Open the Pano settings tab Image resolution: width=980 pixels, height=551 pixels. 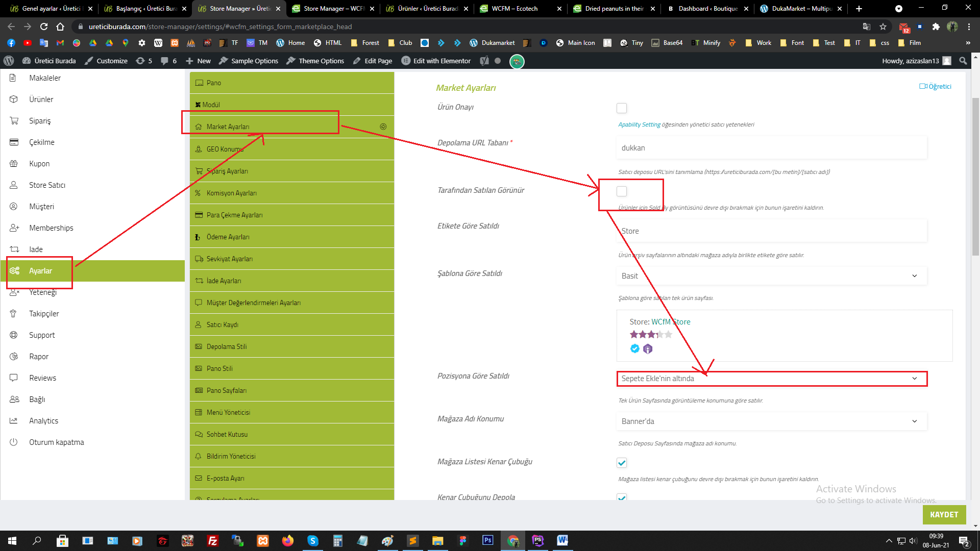292,83
